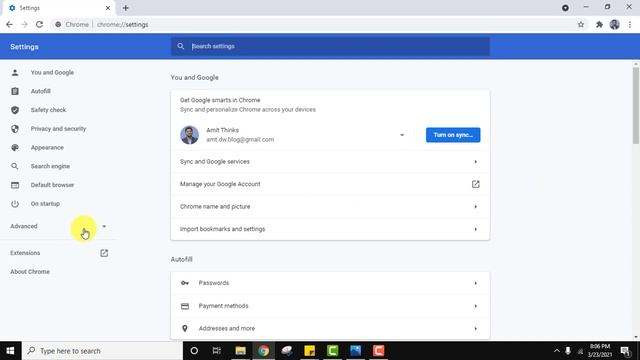The image size is (640, 360).
Task: Open Extensions via its external link icon
Action: coord(104,253)
